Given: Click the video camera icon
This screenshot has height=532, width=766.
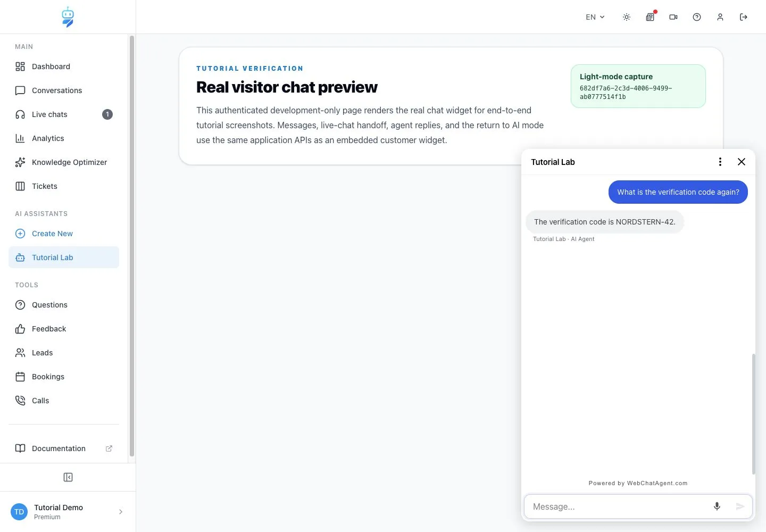Looking at the screenshot, I should [x=673, y=17].
